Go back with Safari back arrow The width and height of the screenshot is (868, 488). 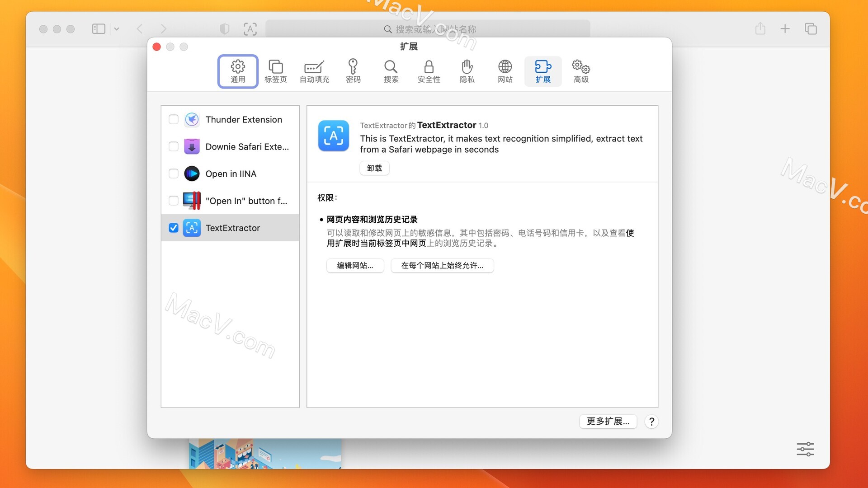pyautogui.click(x=140, y=29)
